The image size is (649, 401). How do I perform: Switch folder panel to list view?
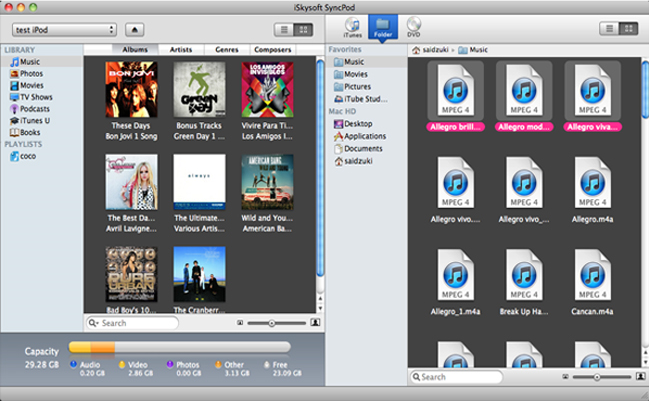pyautogui.click(x=609, y=29)
